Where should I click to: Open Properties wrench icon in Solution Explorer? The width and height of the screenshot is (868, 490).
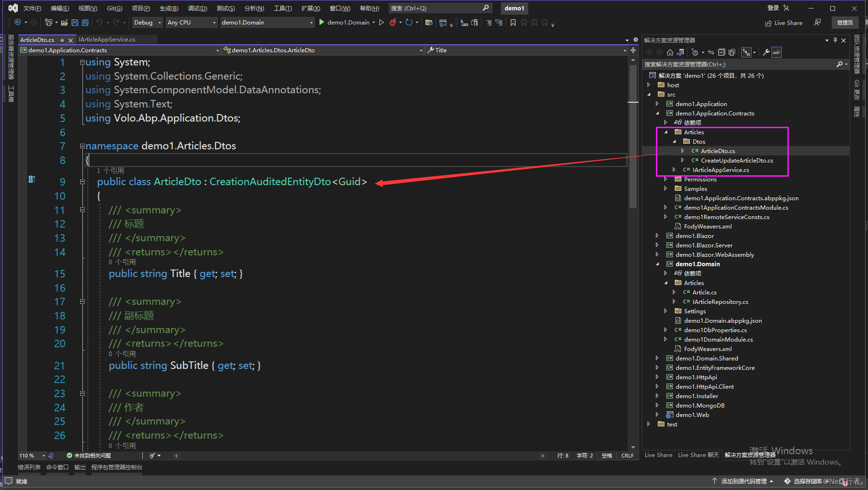click(x=766, y=52)
